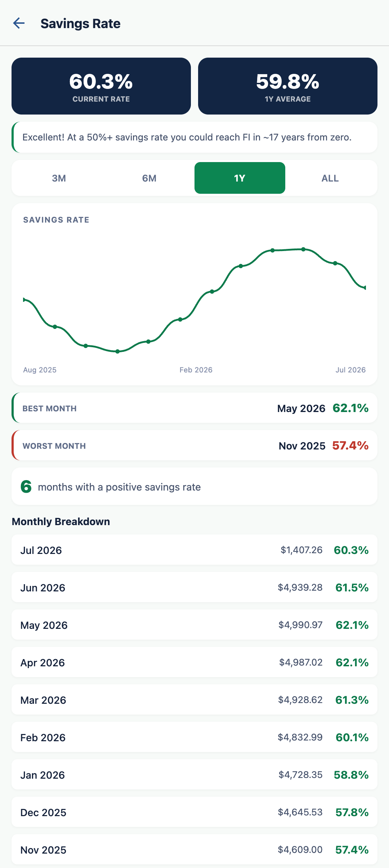389x868 pixels.
Task: Tap the 59.8% 1Y Average card
Action: tap(288, 86)
